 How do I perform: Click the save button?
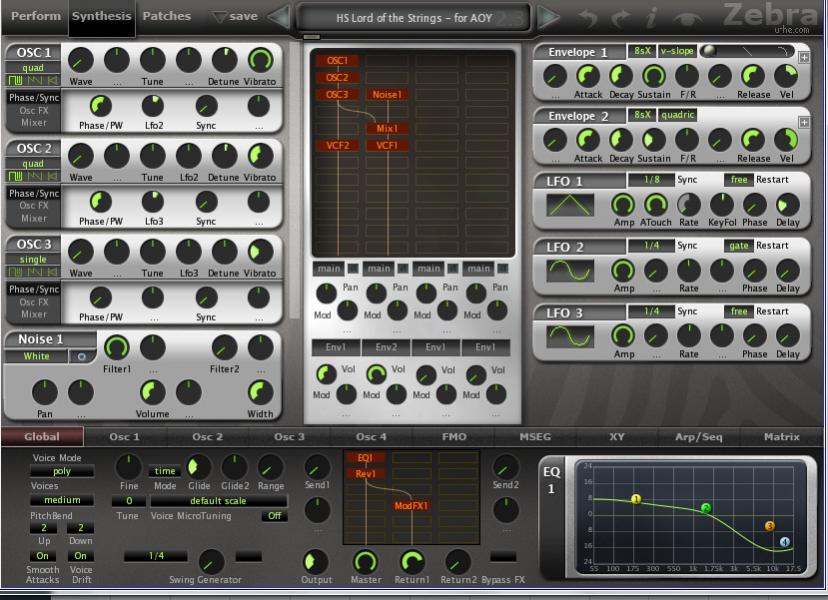[x=235, y=17]
